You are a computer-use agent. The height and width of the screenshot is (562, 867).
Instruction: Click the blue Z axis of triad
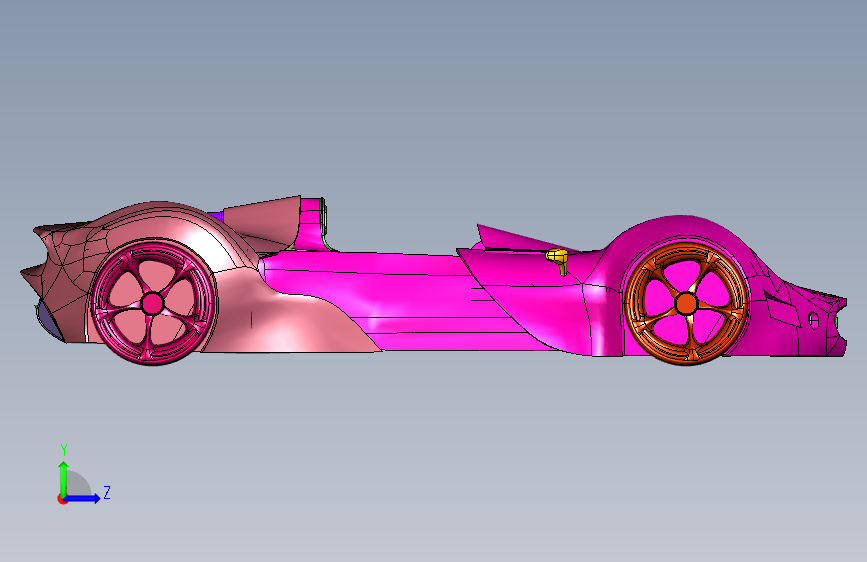pos(83,498)
